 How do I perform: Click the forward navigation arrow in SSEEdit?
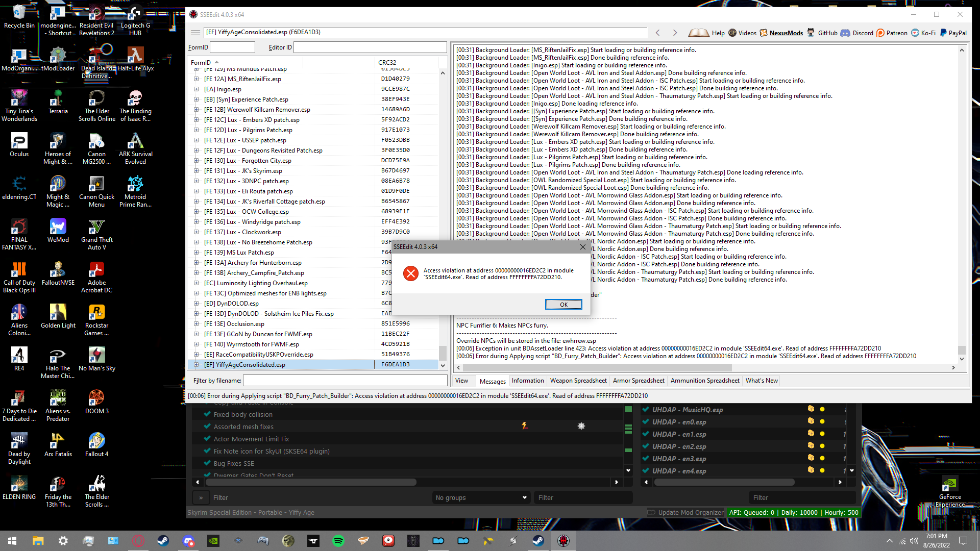click(675, 33)
